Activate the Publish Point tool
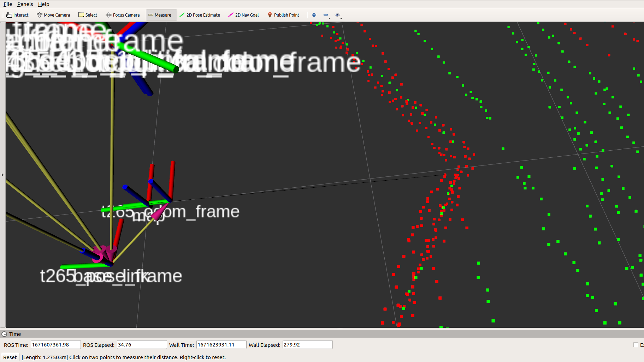The height and width of the screenshot is (362, 644). [284, 15]
